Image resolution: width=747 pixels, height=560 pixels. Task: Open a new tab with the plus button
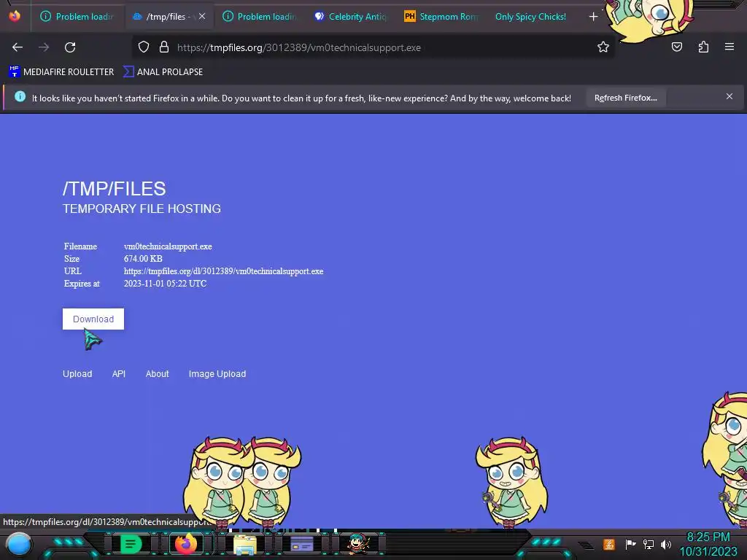pyautogui.click(x=593, y=17)
